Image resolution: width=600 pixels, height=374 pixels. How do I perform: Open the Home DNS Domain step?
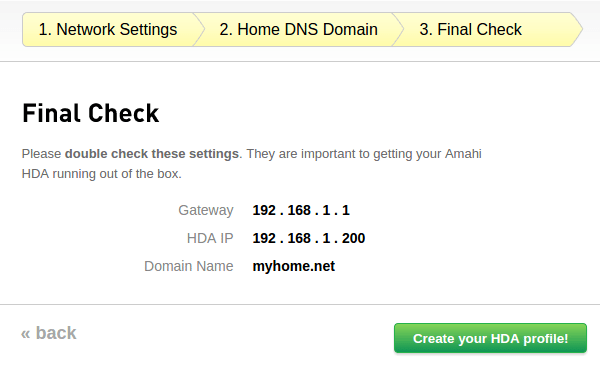click(x=298, y=29)
